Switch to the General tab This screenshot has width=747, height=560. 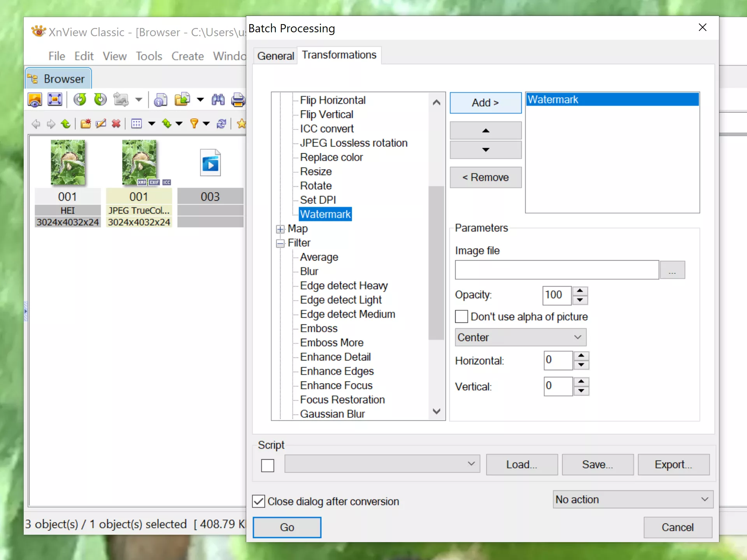275,56
